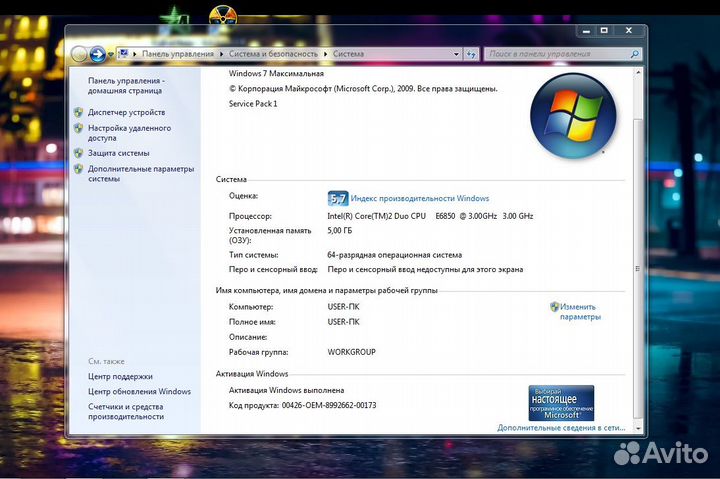Open 'Счетчики и средства производительности' link
Screen dimensions: 720x479
pos(126,411)
